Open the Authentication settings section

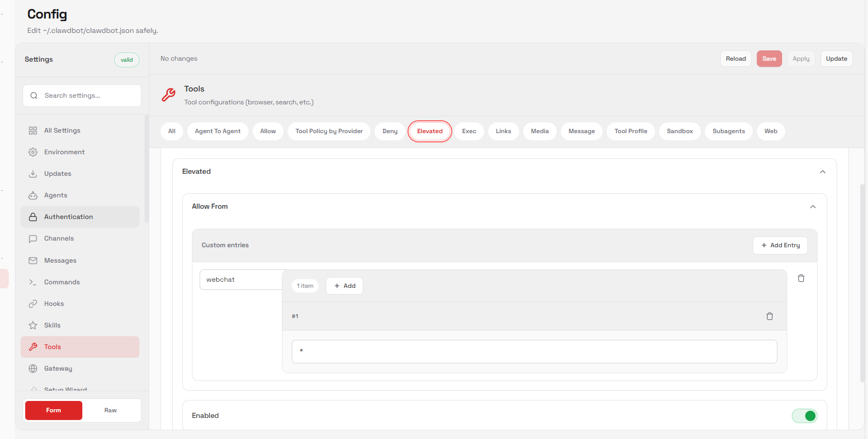click(80, 217)
